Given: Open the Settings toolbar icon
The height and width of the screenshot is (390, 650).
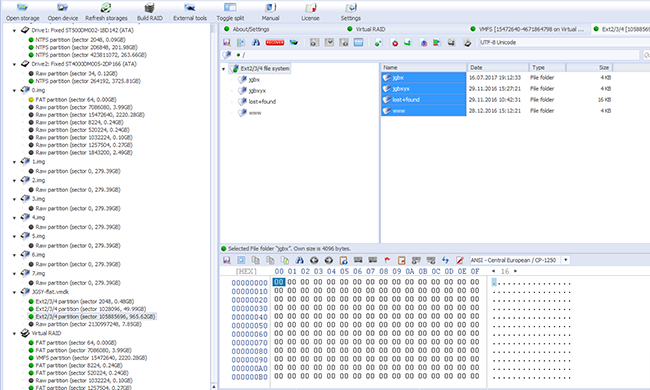Looking at the screenshot, I should [x=350, y=12].
